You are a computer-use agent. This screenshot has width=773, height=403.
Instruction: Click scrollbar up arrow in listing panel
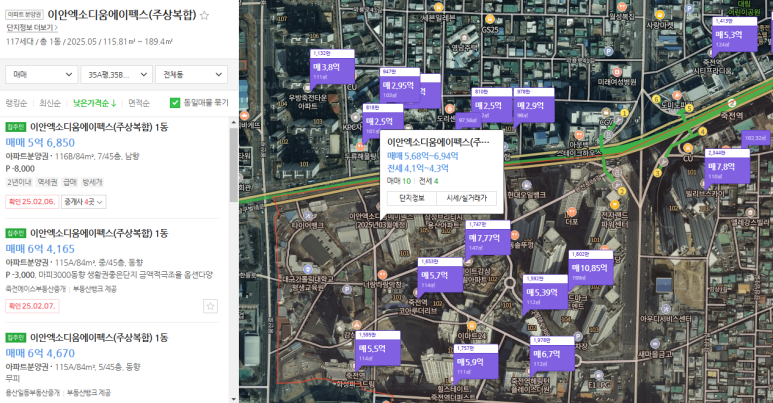coord(234,123)
